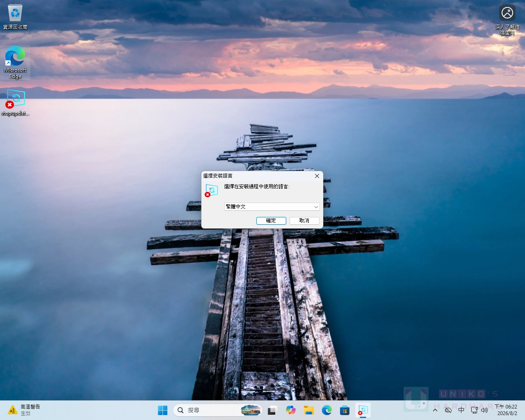Open Microsoft Edge from the taskbar
This screenshot has height=420, width=525.
[x=327, y=410]
